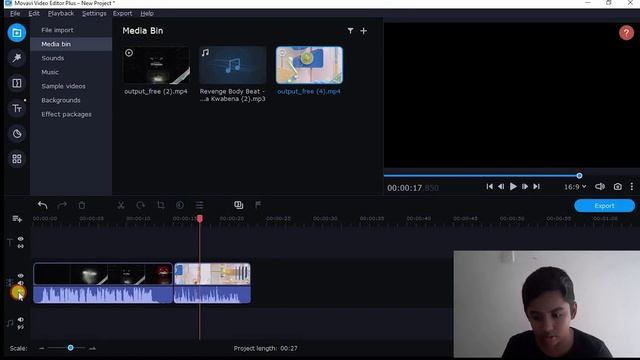Click the preview seek bar handle
The height and width of the screenshot is (360, 640).
579,176
